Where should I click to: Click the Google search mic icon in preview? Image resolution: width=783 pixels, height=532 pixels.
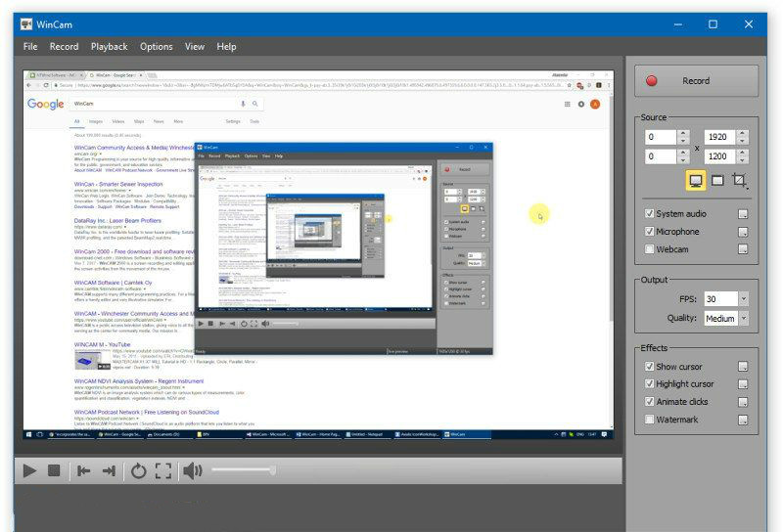(243, 104)
